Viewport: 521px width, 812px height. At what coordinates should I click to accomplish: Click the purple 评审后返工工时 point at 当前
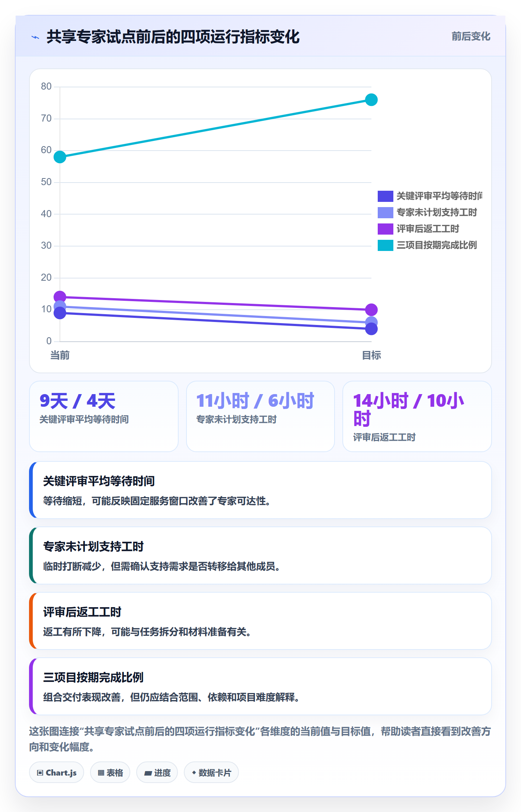pyautogui.click(x=60, y=296)
